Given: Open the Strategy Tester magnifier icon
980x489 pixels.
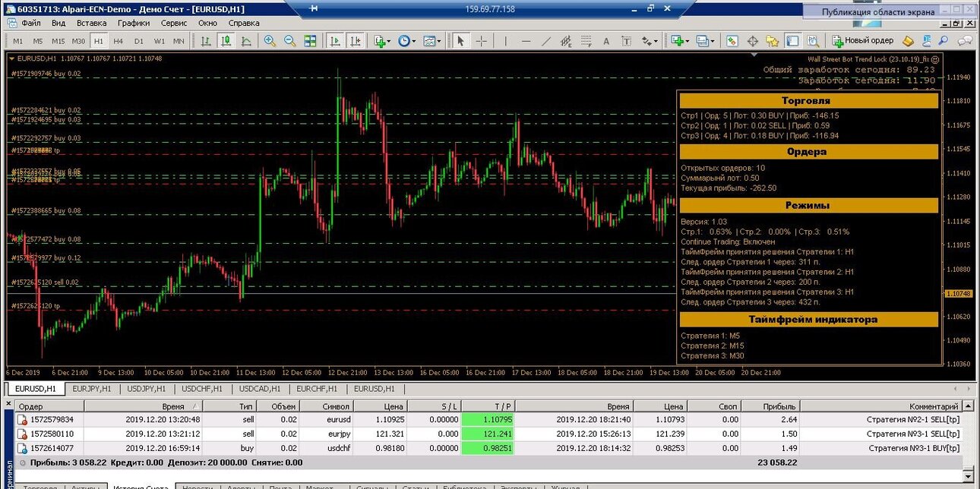Looking at the screenshot, I should [813, 41].
